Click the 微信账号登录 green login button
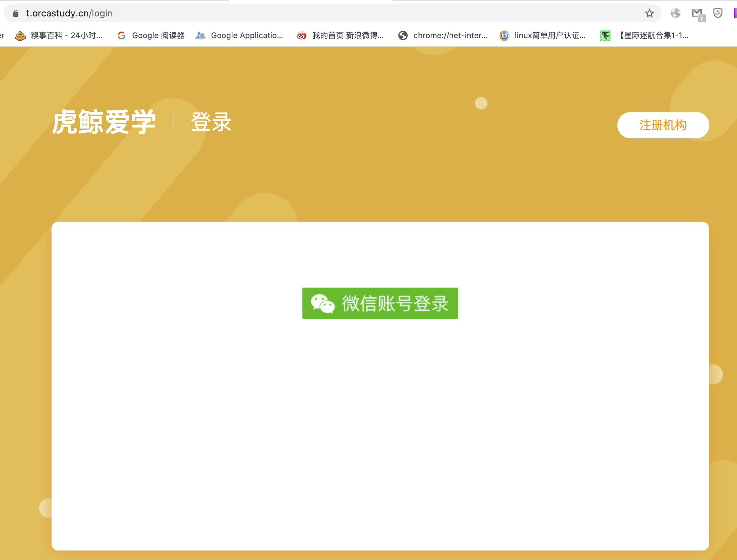This screenshot has width=737, height=560. coord(380,303)
